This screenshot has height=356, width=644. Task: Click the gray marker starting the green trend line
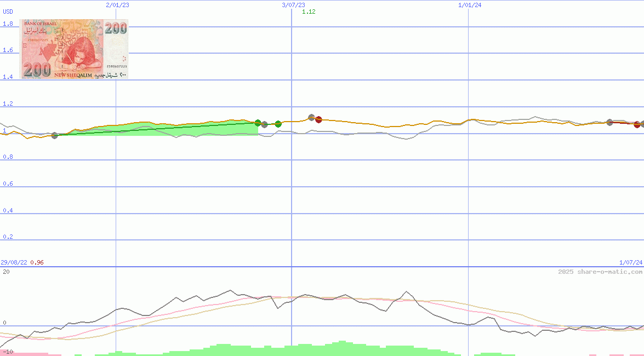tap(55, 135)
